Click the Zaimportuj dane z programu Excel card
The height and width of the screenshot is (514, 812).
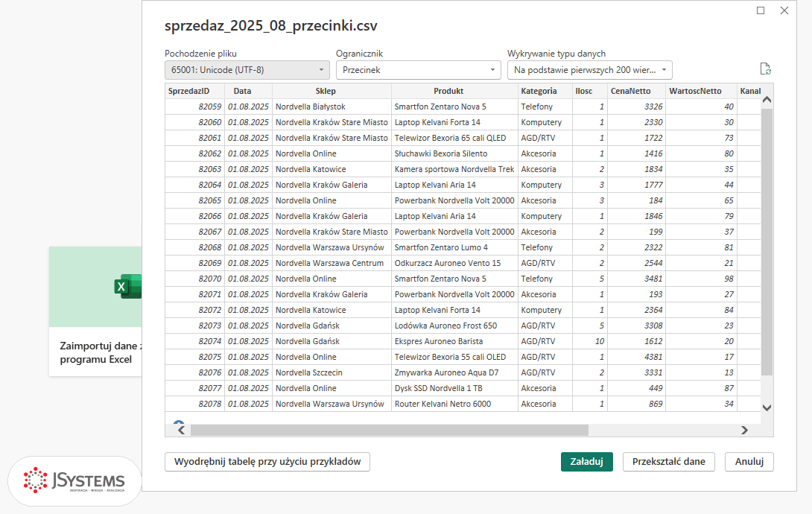95,311
